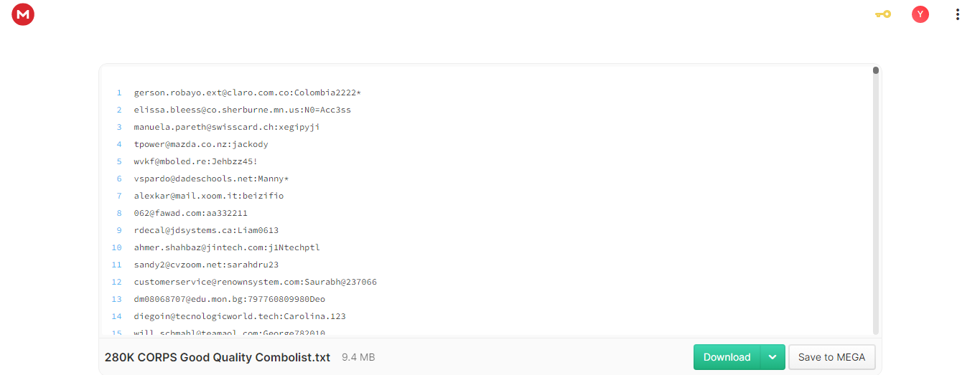Place cursor on text line 7
Image resolution: width=980 pixels, height=375 pixels.
point(209,196)
